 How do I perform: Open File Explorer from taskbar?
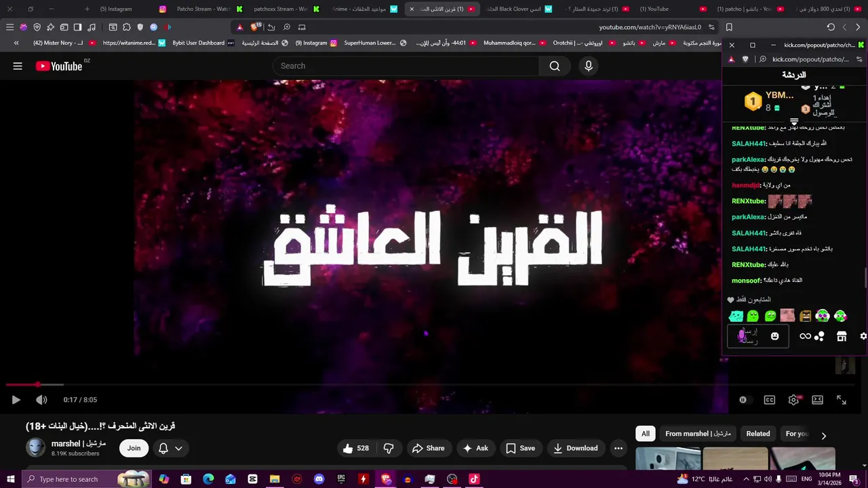point(275,479)
